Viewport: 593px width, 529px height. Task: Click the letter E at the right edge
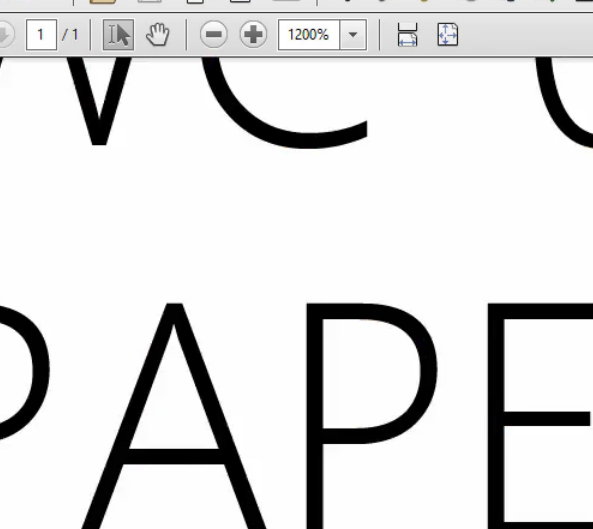[540, 416]
